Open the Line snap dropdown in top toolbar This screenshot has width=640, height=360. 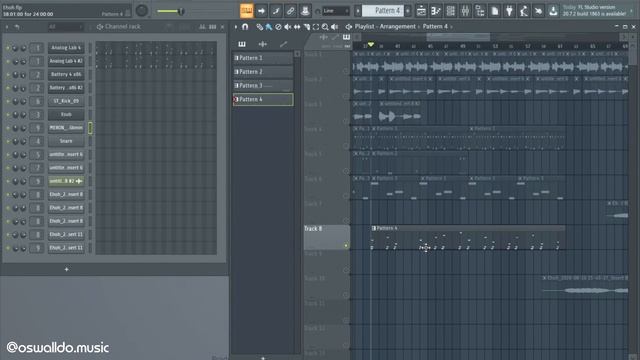click(x=336, y=11)
